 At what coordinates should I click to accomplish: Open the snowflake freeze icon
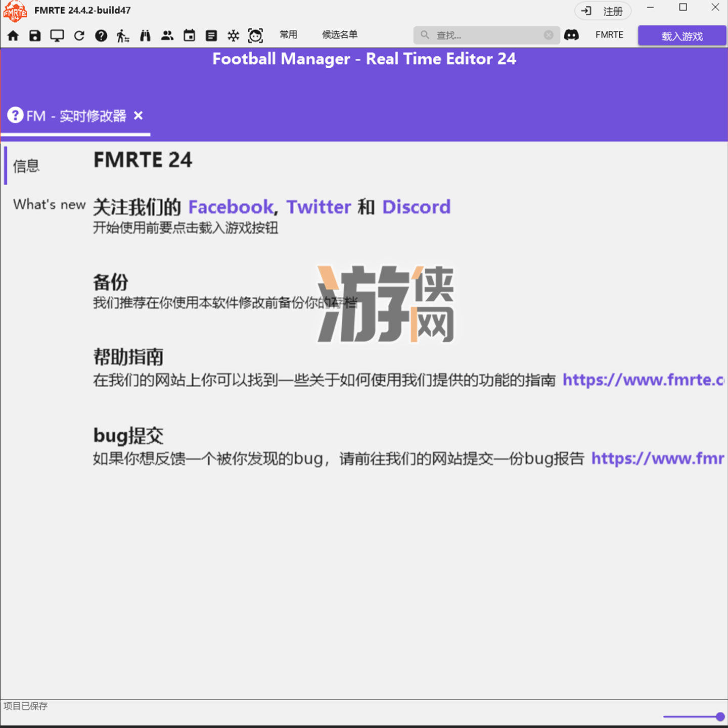[x=233, y=35]
